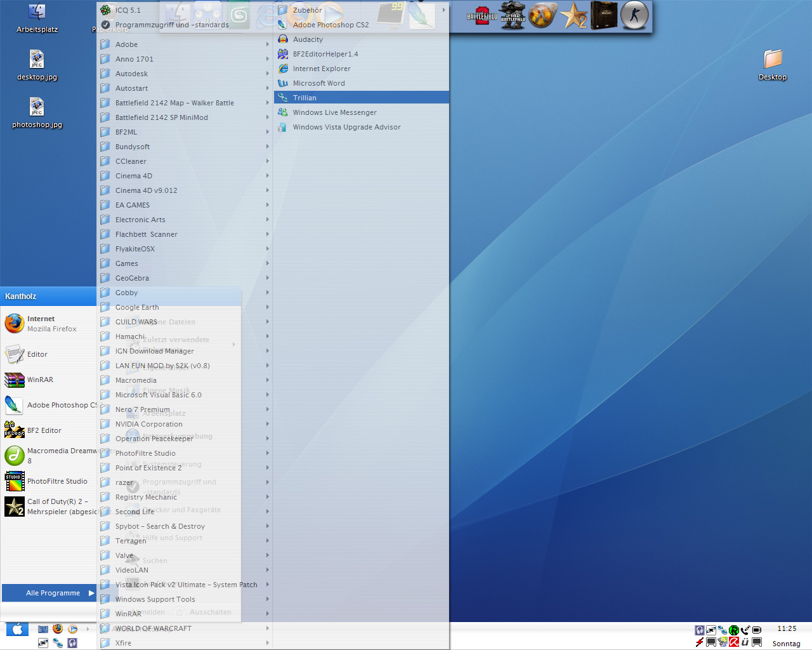Open Windows Vista Upgrade Advisor
812x650 pixels.
click(362, 127)
